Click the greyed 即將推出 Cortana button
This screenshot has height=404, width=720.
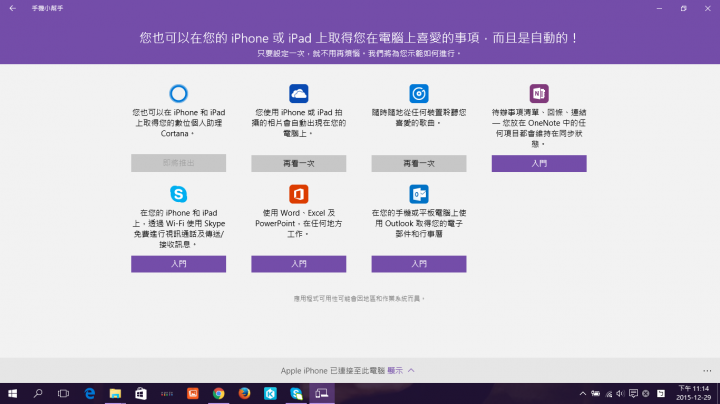[x=179, y=163]
